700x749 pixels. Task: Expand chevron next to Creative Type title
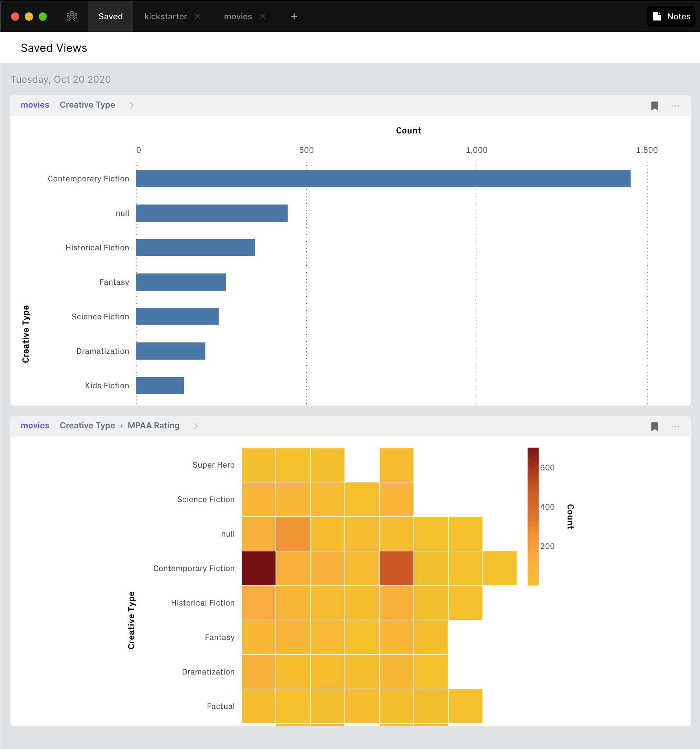131,106
